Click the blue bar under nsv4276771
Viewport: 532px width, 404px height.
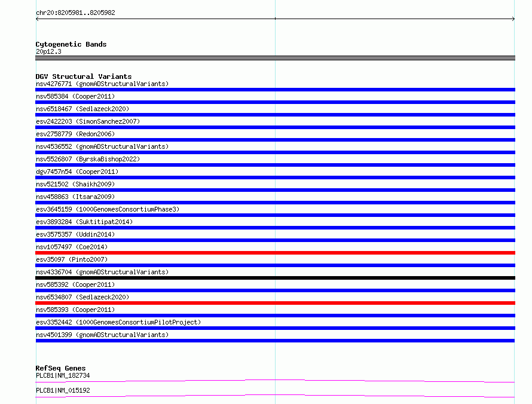[275, 90]
